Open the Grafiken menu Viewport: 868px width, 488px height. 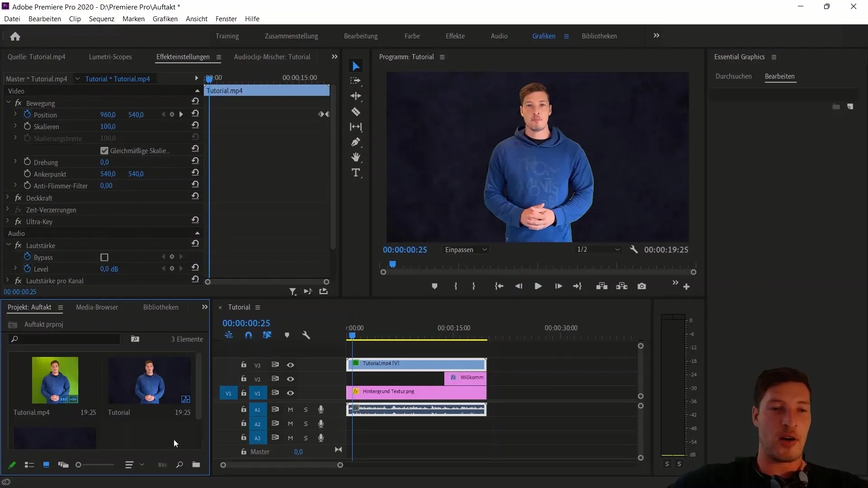pyautogui.click(x=165, y=19)
